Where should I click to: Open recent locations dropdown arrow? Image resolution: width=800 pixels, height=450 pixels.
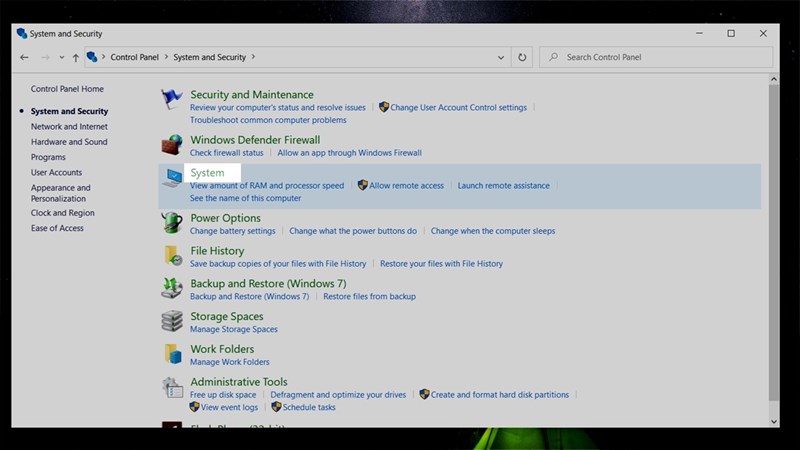pos(62,57)
